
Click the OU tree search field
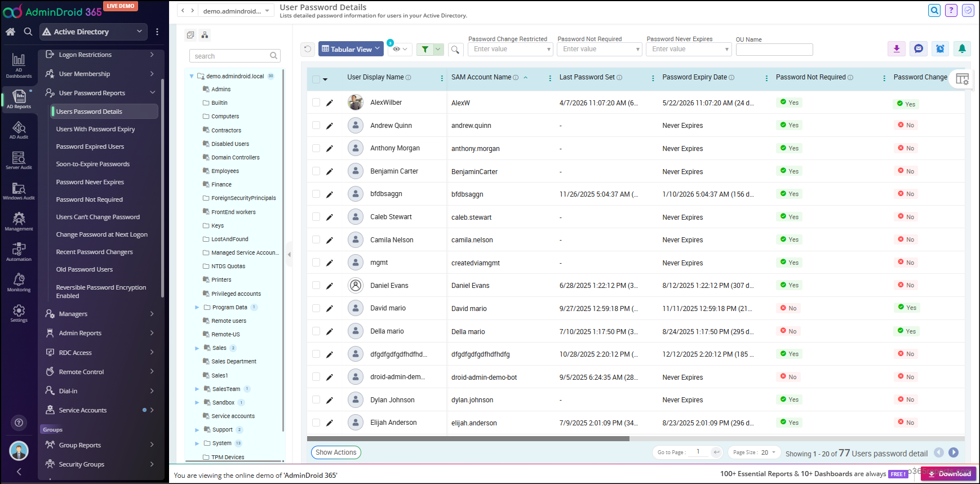[234, 56]
